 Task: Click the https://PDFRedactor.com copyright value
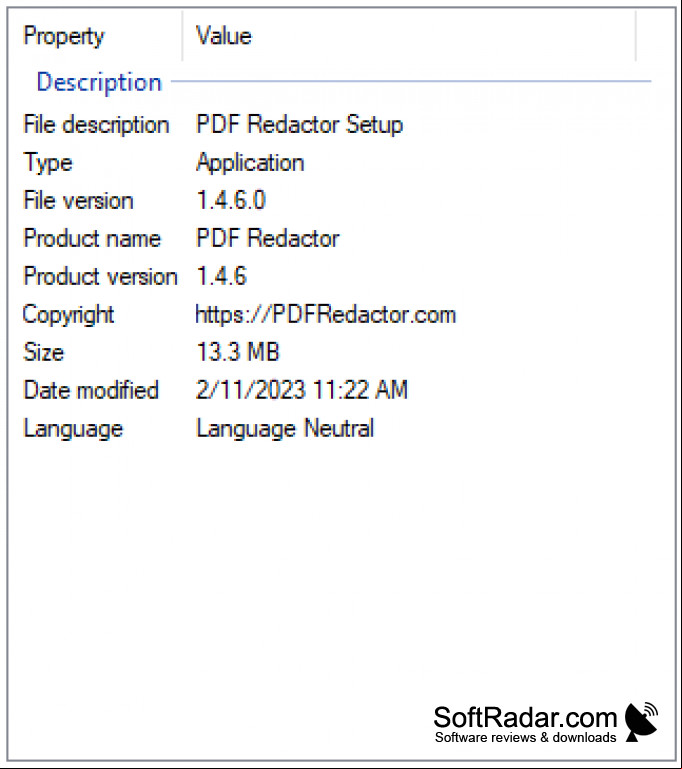tap(326, 315)
